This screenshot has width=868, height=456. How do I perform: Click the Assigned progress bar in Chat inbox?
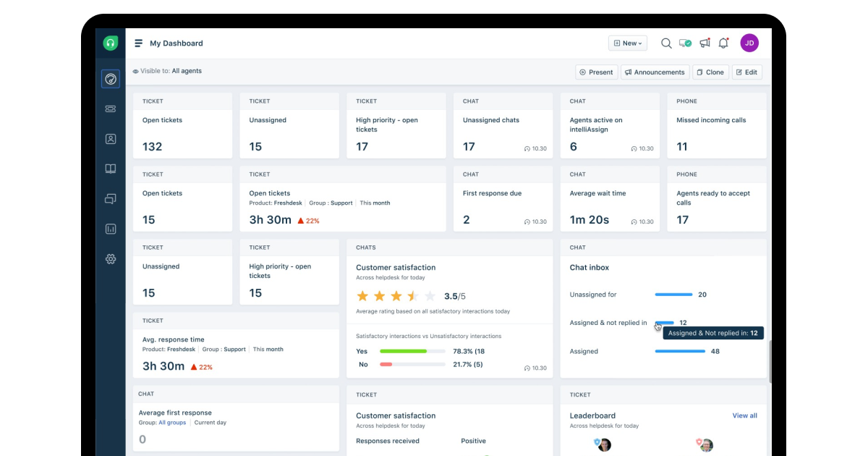click(x=680, y=351)
